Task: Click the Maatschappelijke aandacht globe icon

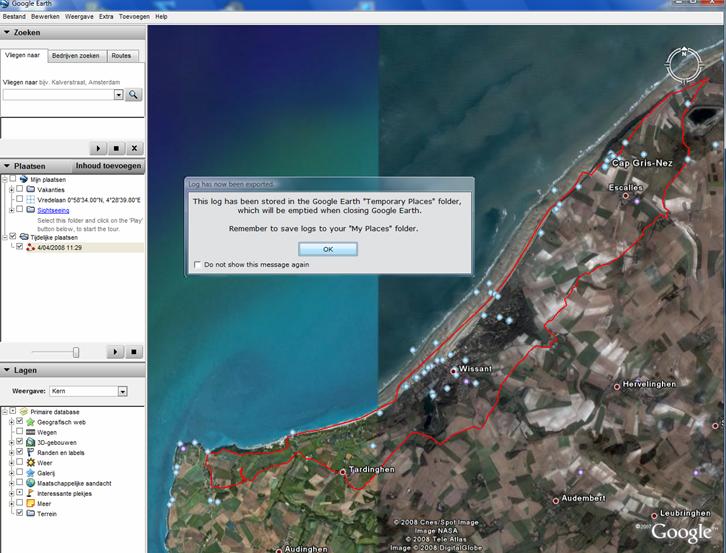Action: click(x=31, y=483)
